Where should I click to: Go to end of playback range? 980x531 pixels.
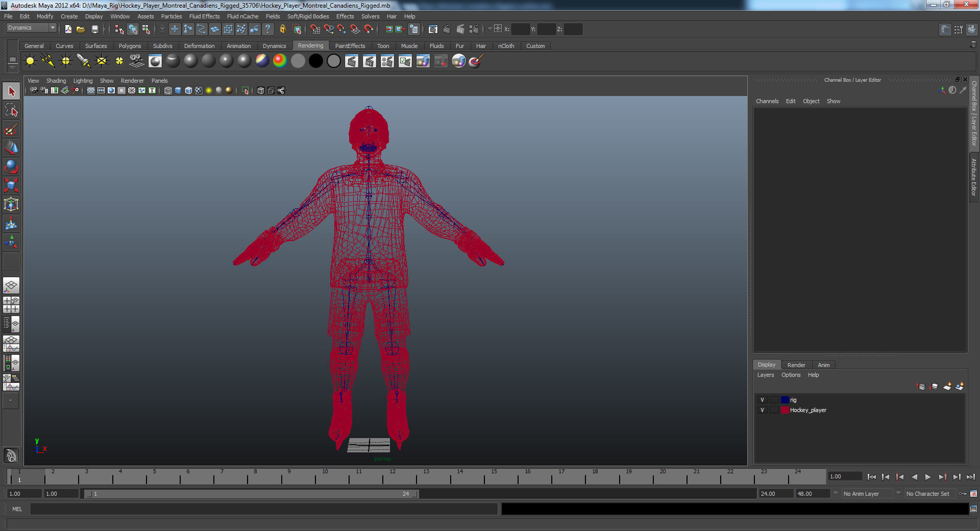(x=970, y=477)
